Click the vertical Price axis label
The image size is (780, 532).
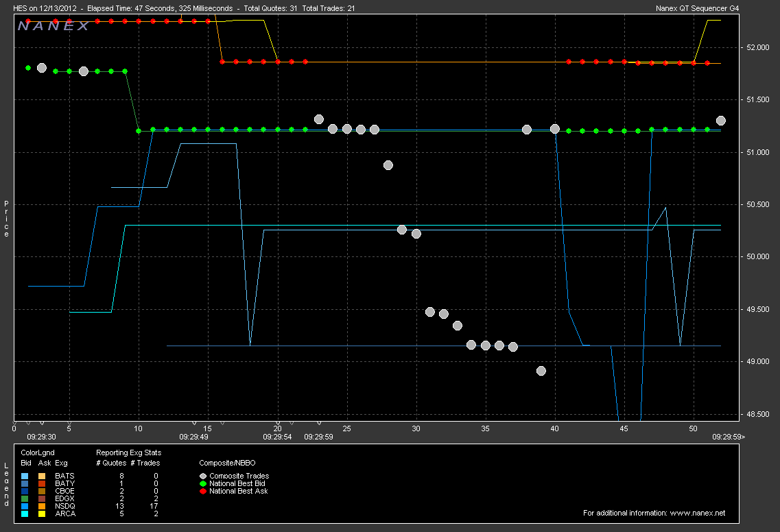[6, 219]
